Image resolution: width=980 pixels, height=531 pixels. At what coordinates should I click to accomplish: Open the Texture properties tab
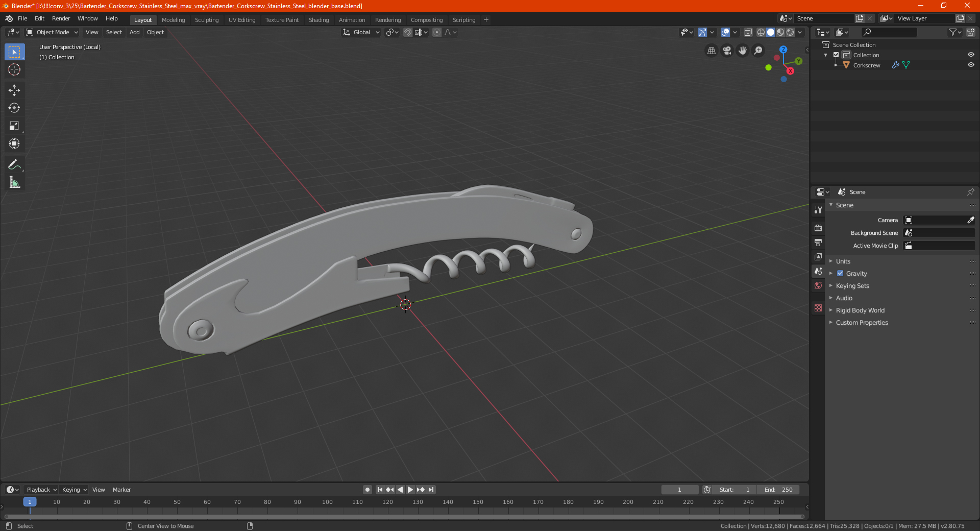[x=818, y=308]
